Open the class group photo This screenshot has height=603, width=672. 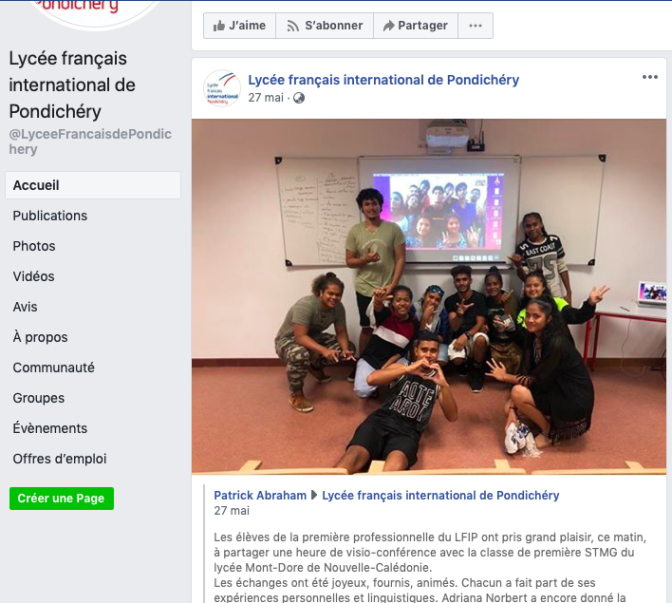(x=429, y=297)
